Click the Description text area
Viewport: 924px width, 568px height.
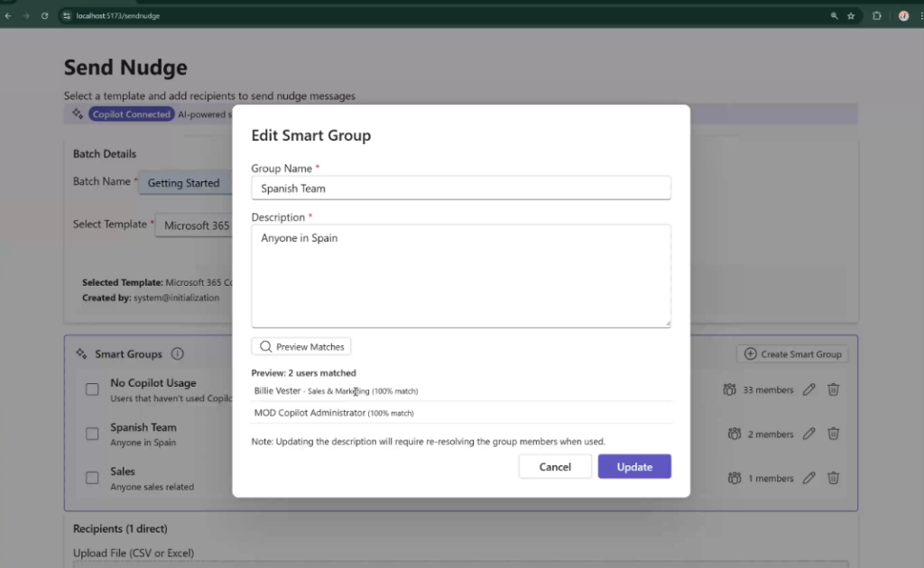(x=461, y=276)
